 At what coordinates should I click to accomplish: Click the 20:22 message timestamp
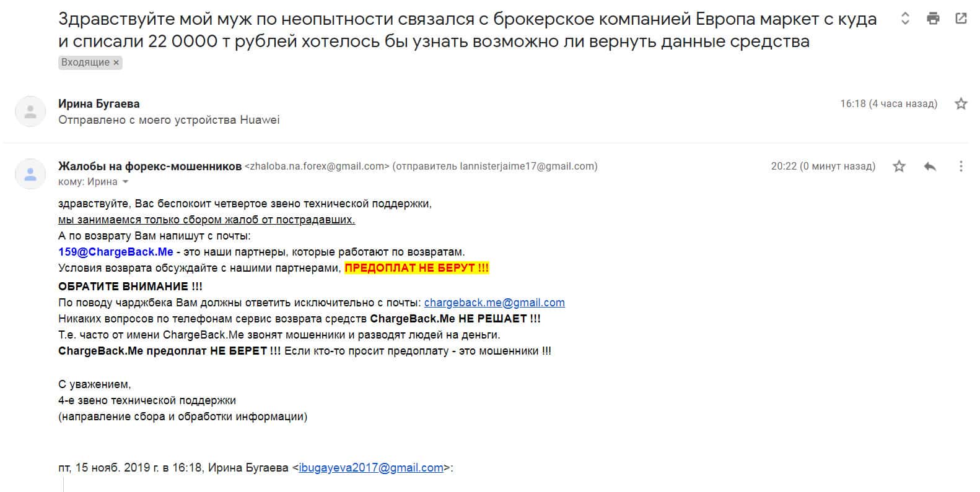[x=823, y=166]
